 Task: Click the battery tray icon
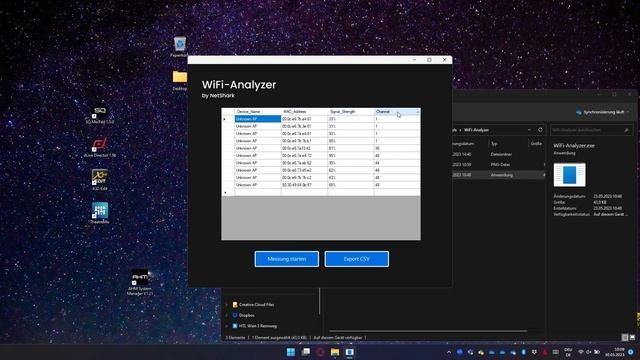tap(597, 352)
